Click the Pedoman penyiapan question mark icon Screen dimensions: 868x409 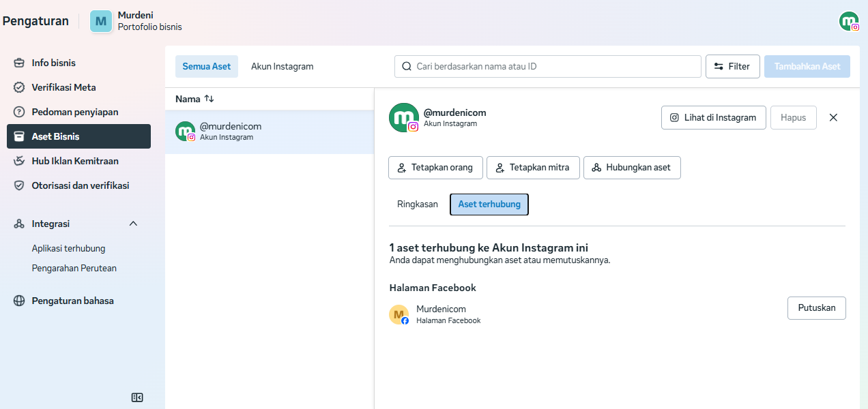(x=19, y=112)
